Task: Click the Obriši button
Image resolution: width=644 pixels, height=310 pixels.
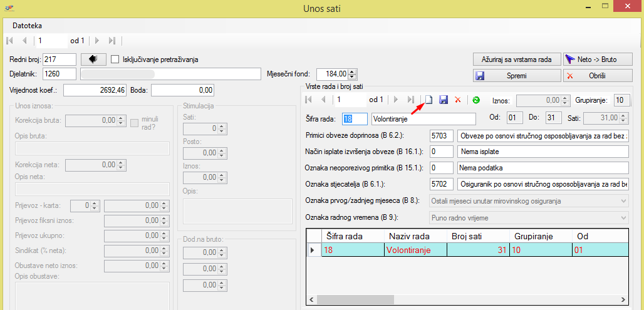Action: 598,75
